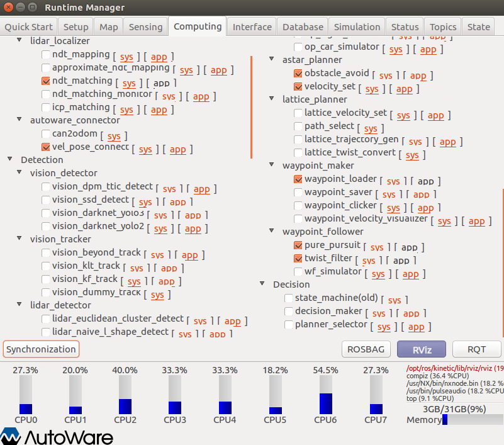504x445 pixels.
Task: Open app link for vision_darknet_yolo2
Action: pyautogui.click(x=193, y=229)
